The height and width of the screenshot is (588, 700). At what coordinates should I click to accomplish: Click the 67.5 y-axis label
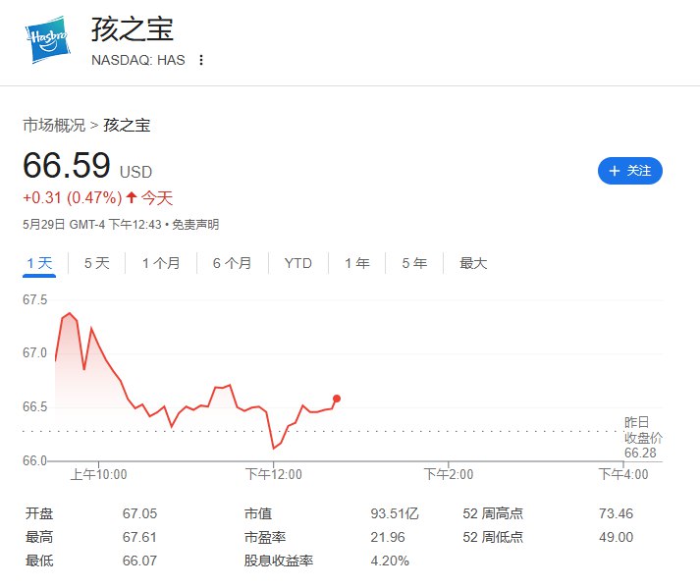point(34,299)
